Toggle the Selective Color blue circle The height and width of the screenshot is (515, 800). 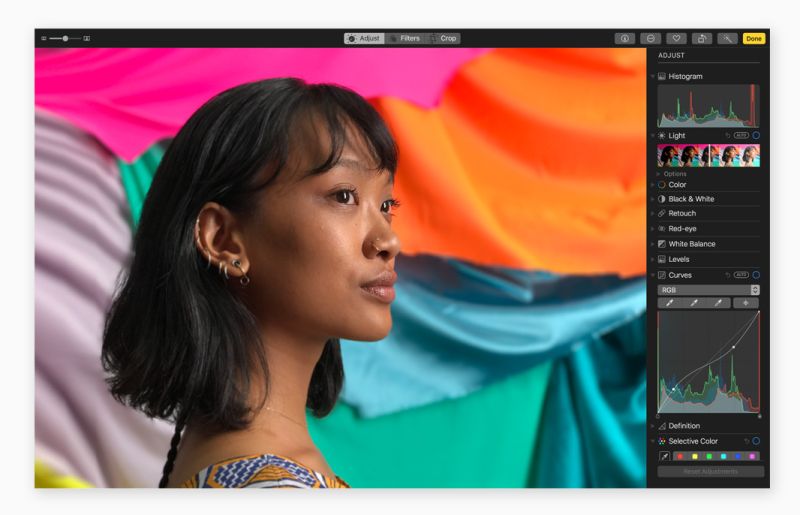tap(756, 441)
